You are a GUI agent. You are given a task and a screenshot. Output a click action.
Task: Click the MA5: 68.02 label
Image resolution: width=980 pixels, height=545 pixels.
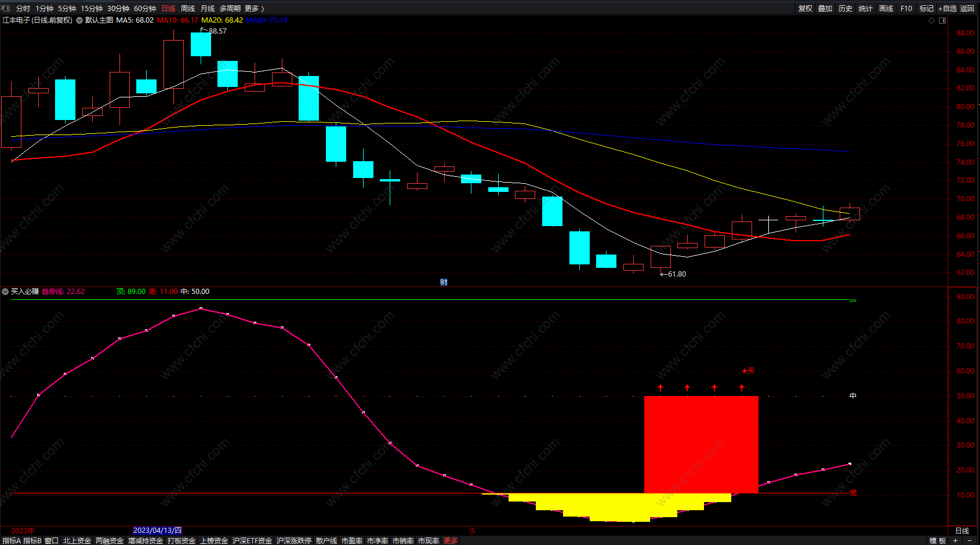coord(135,20)
